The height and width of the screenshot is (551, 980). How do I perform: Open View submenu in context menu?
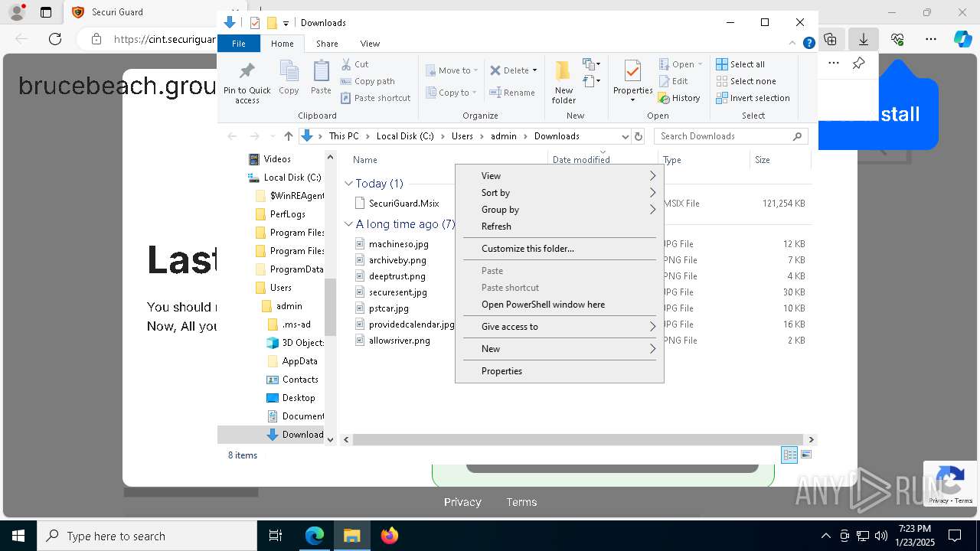[x=560, y=176]
